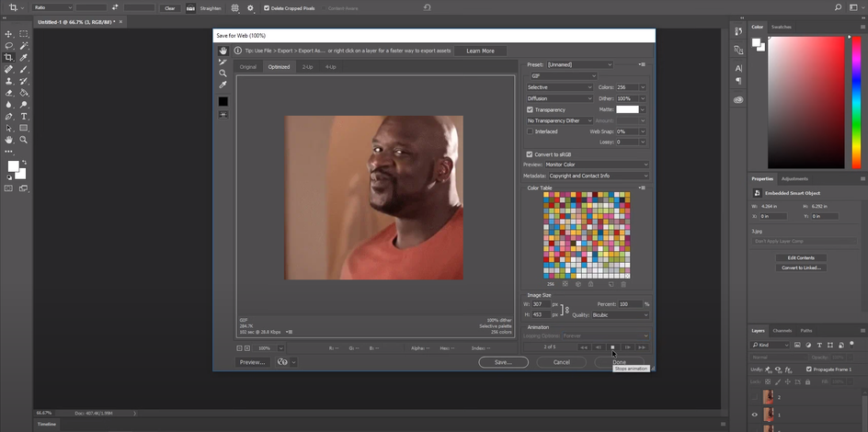Image resolution: width=868 pixels, height=432 pixels.
Task: Open the No Transparency Dither dropdown
Action: pos(559,120)
